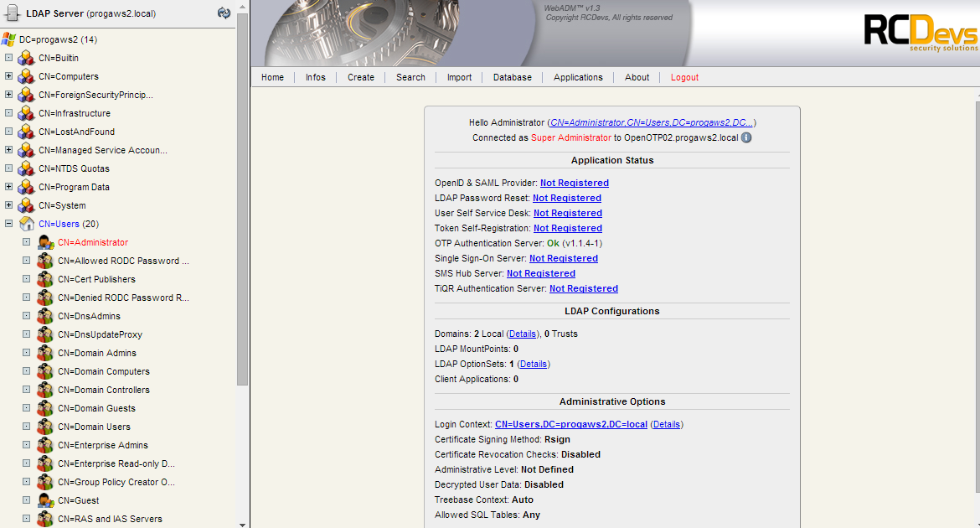Image resolution: width=980 pixels, height=528 pixels.
Task: Expand the CN=System node
Action: [8, 206]
